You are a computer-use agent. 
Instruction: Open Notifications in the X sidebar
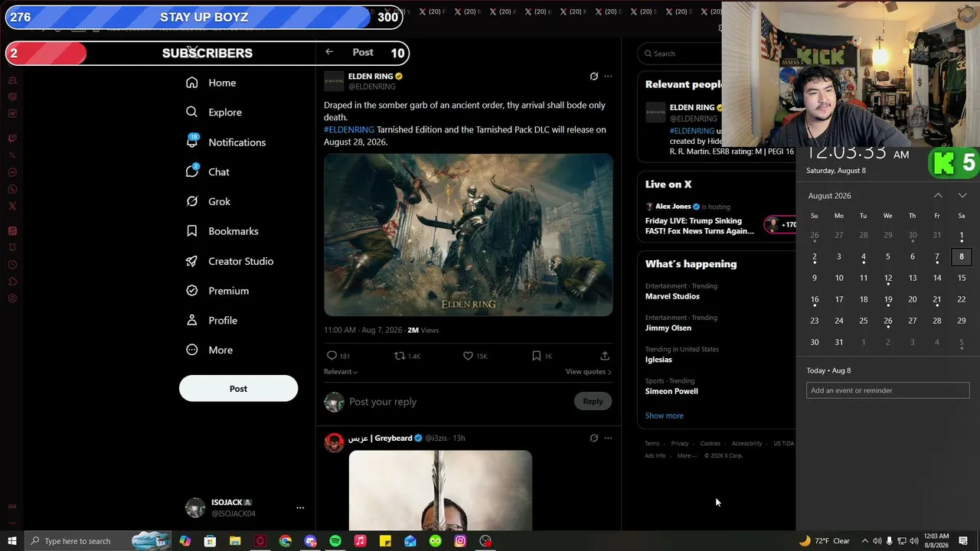pyautogui.click(x=227, y=142)
